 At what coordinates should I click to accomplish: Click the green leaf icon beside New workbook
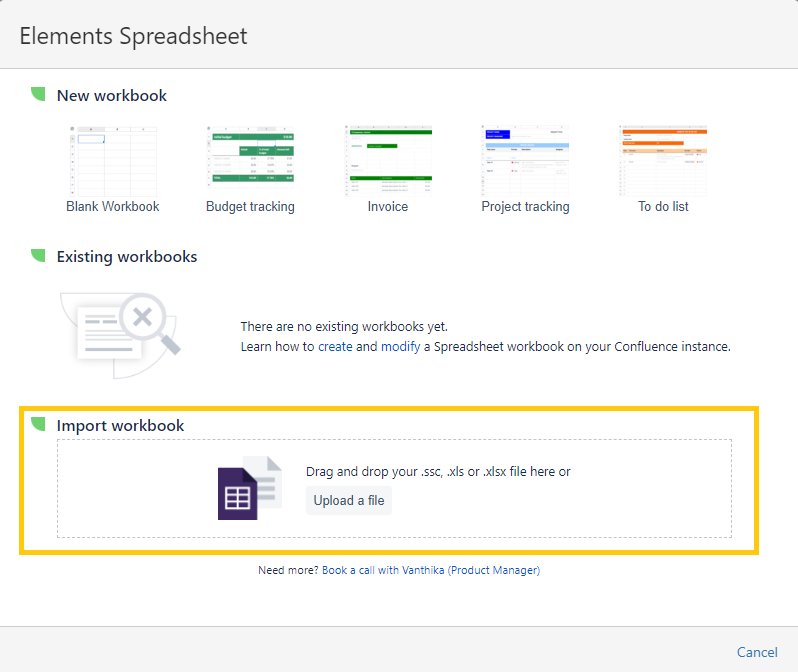[38, 94]
